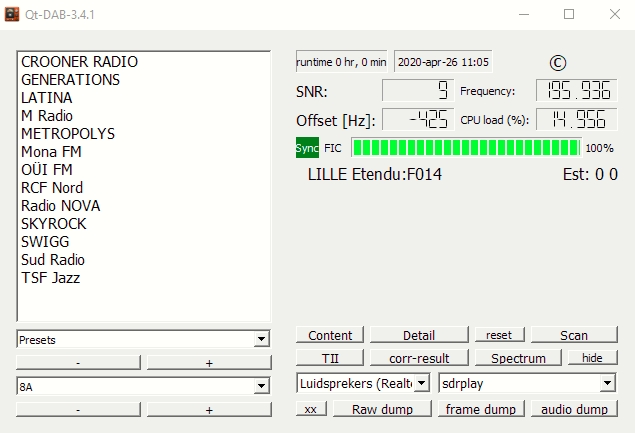635x433 pixels.
Task: Close the Qt-DAB window
Action: [615, 14]
